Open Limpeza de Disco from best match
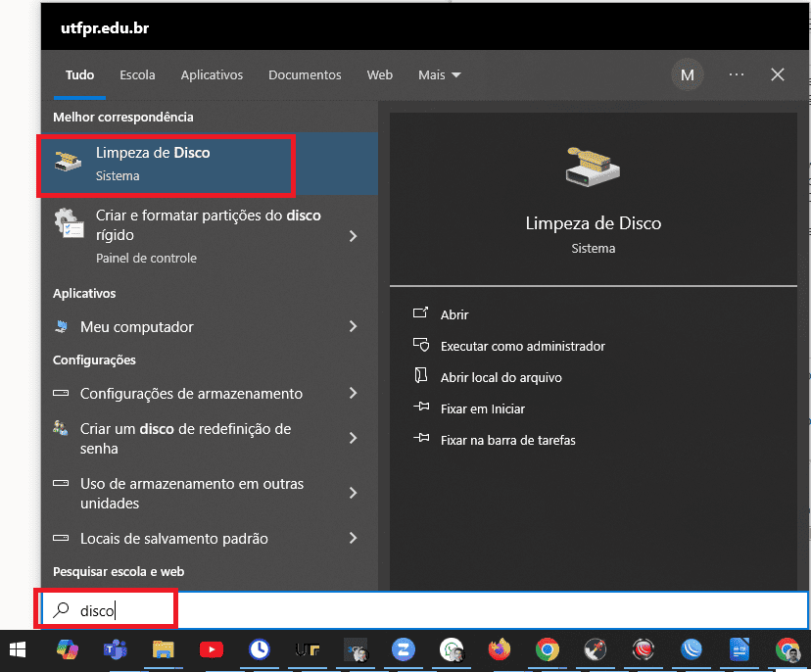Image resolution: width=811 pixels, height=672 pixels. [x=165, y=164]
